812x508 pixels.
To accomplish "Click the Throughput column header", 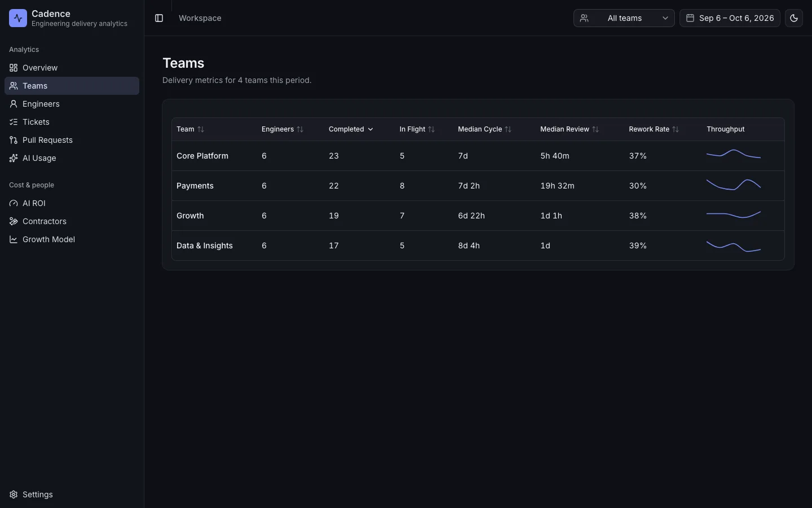I will (726, 129).
